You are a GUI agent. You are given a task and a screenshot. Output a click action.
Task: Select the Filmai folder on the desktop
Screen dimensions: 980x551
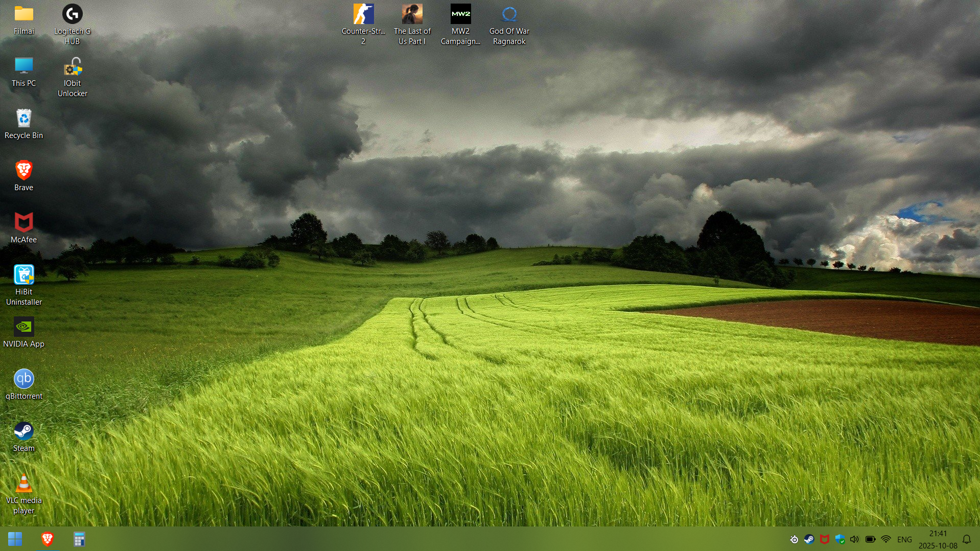click(x=24, y=20)
